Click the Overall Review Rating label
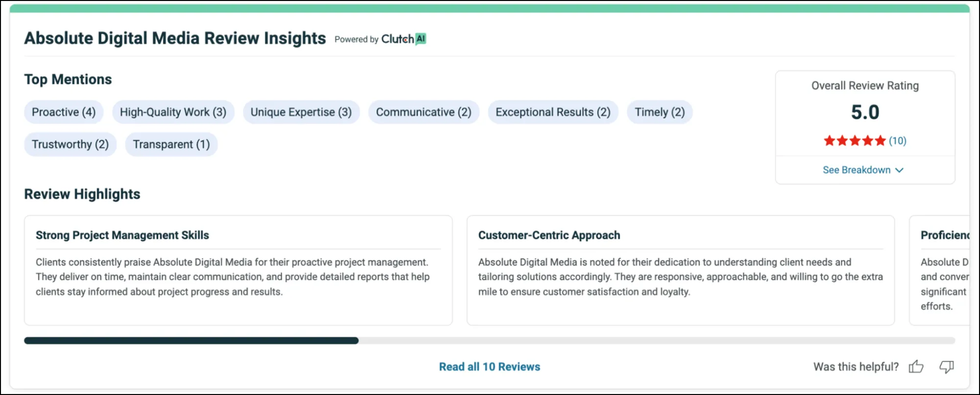 [x=865, y=86]
